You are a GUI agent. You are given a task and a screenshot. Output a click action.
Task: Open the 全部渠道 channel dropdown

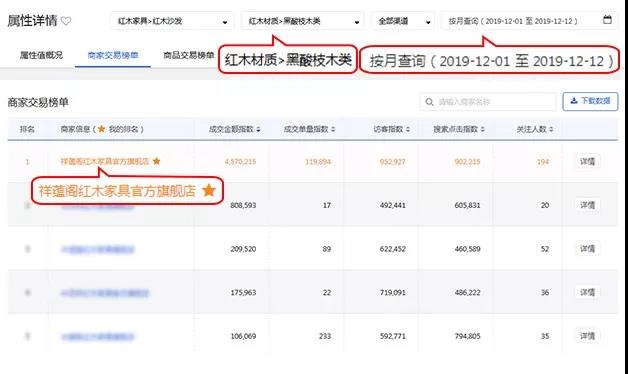pyautogui.click(x=403, y=21)
